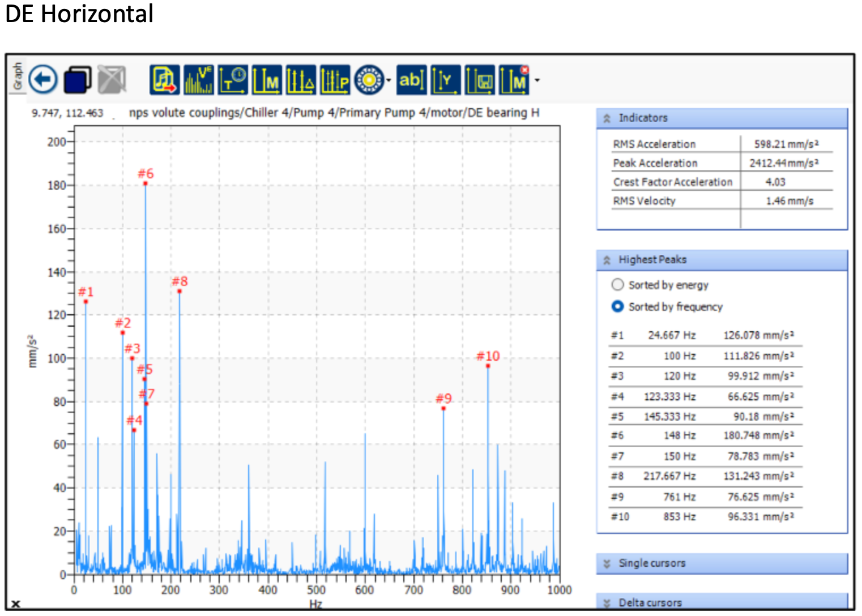Screen dimensions: 862x616
Task: Collapse the Highest Peaks panel
Action: 607,260
